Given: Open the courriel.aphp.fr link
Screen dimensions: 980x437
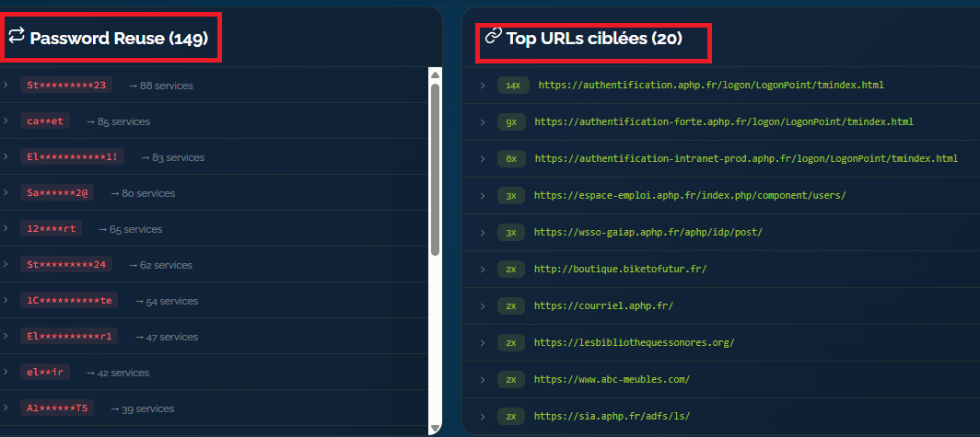Looking at the screenshot, I should (x=604, y=305).
